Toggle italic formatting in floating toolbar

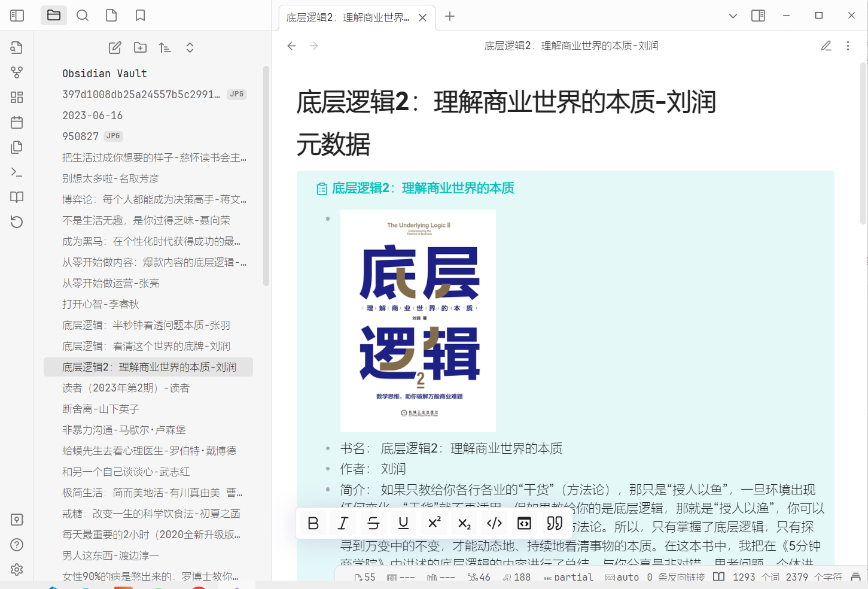click(343, 523)
